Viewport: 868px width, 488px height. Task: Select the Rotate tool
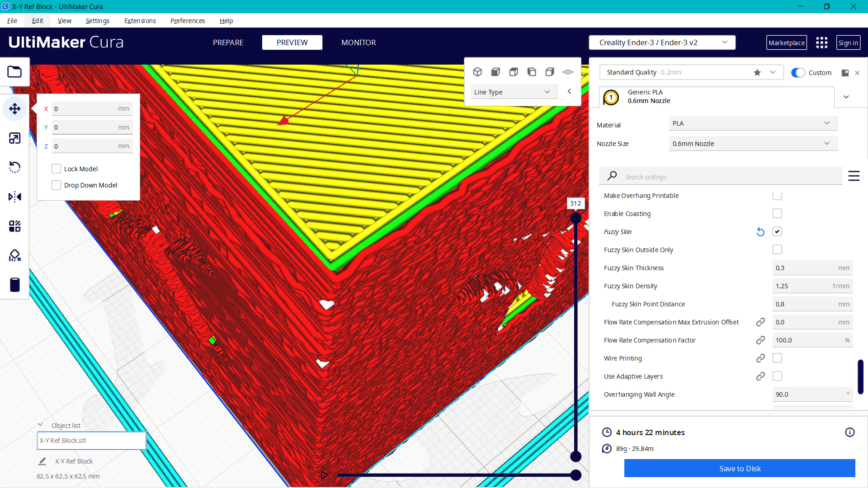(15, 167)
